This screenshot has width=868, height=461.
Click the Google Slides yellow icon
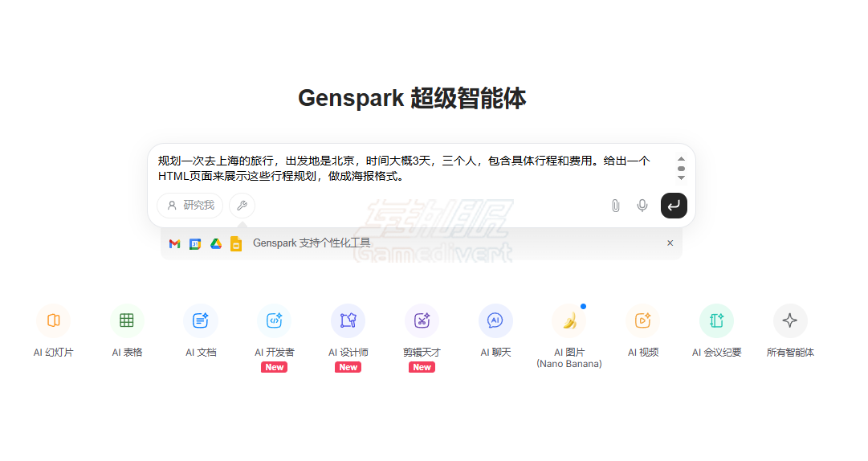coord(236,243)
